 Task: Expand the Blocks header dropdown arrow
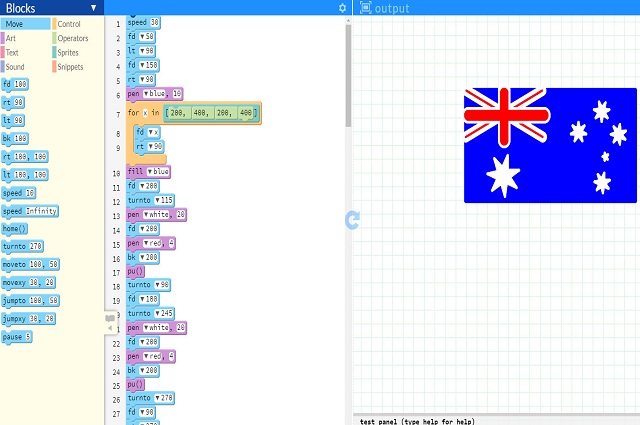click(93, 8)
